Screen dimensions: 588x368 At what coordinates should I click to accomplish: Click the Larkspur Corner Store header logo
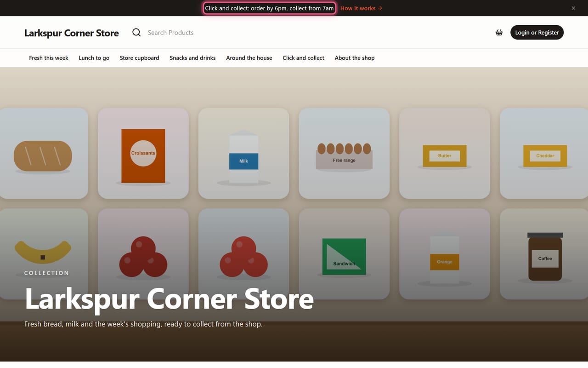coord(72,33)
